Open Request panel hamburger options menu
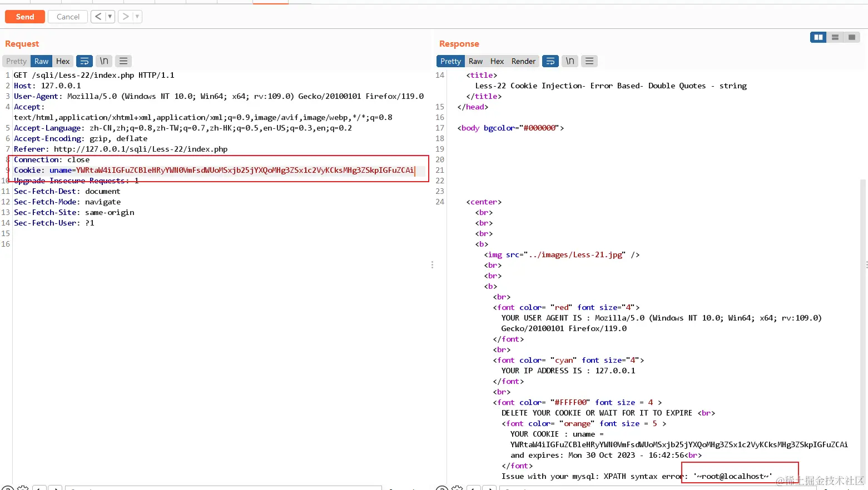Screen dimensions: 868x490 123,61
